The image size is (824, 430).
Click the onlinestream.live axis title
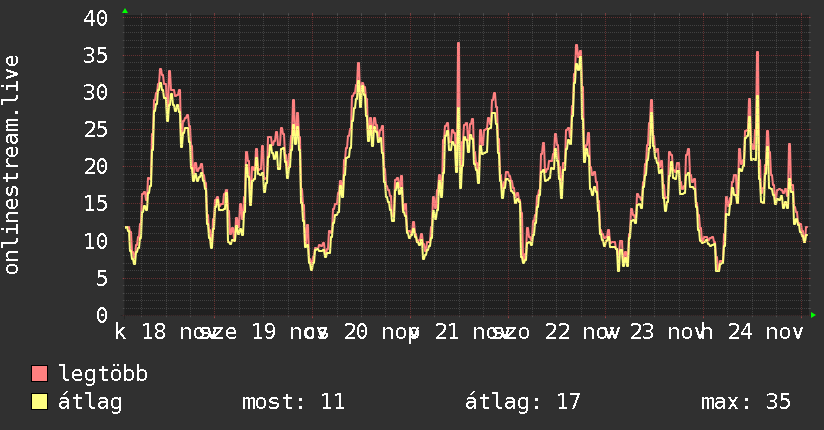coord(12,165)
